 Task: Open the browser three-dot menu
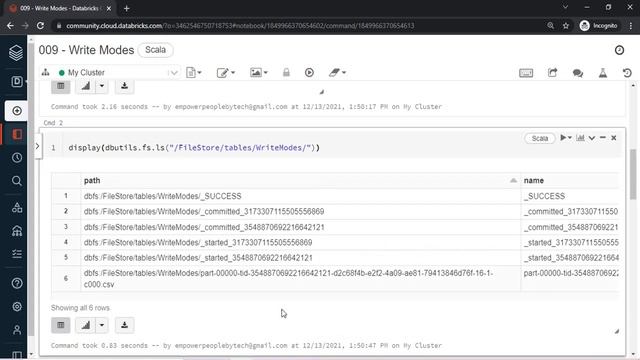coord(631,26)
